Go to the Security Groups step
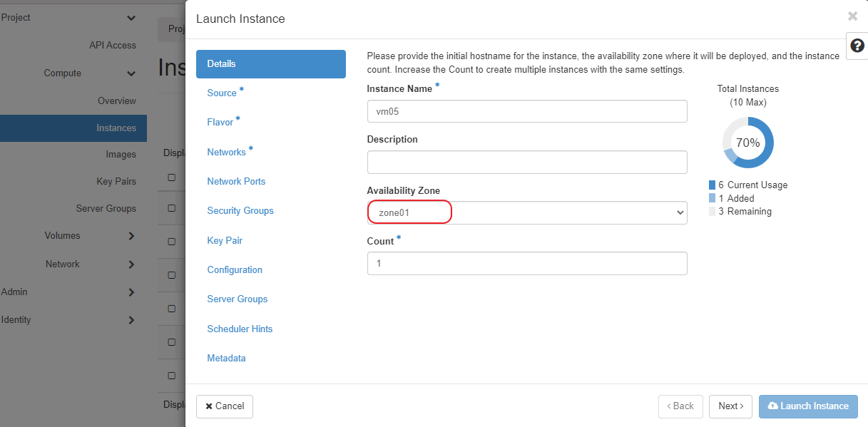 240,211
